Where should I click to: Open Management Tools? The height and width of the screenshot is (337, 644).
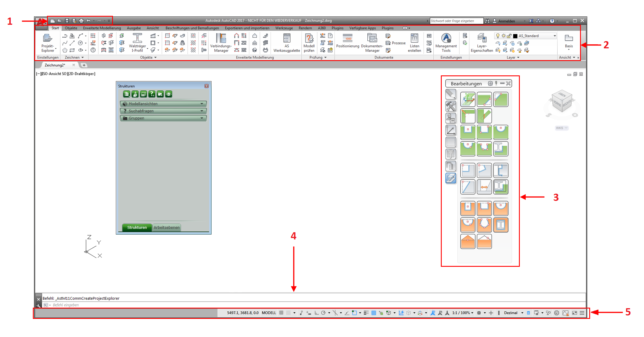[x=446, y=38]
